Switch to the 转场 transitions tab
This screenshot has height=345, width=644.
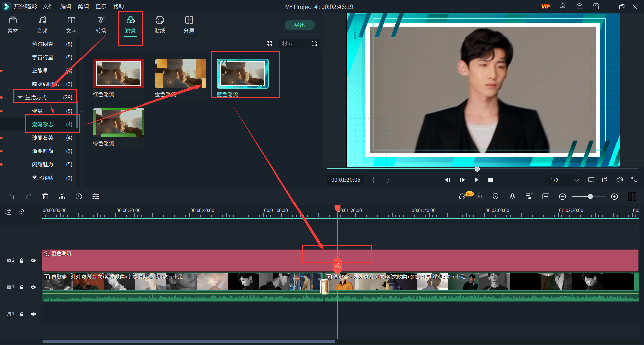pos(101,25)
